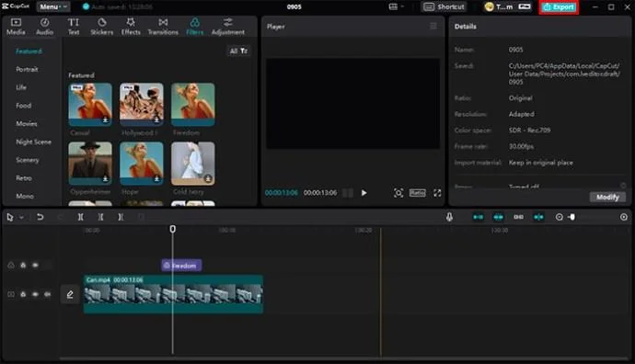The width and height of the screenshot is (635, 364).
Task: Click the microphone voiceover record icon
Action: point(449,217)
